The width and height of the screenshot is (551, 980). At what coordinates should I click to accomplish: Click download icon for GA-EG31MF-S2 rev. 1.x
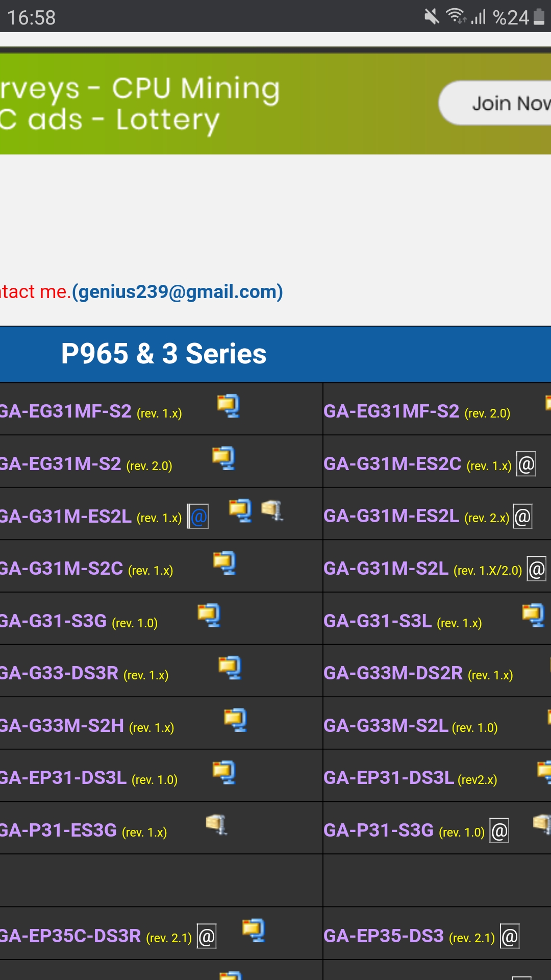(x=228, y=406)
